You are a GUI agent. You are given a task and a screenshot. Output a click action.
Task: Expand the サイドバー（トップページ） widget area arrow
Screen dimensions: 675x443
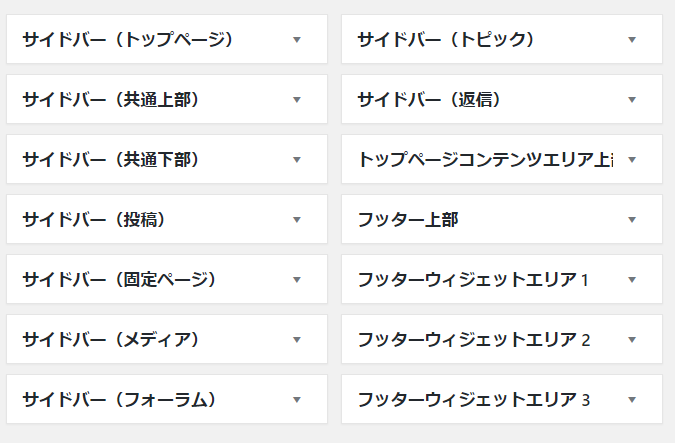coord(297,40)
